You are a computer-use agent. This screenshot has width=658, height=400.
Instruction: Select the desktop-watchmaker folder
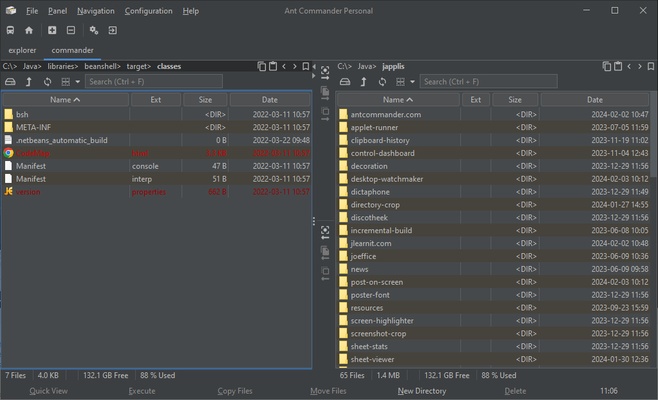(494, 179)
